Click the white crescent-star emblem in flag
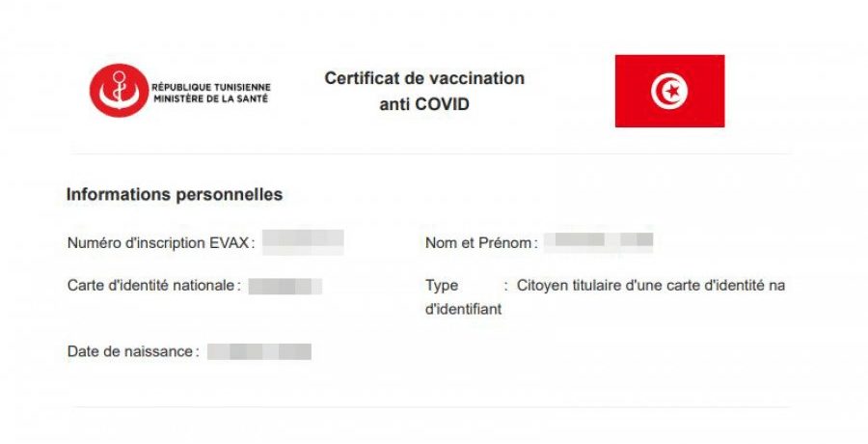Image resolution: width=868 pixels, height=444 pixels. coord(669,92)
